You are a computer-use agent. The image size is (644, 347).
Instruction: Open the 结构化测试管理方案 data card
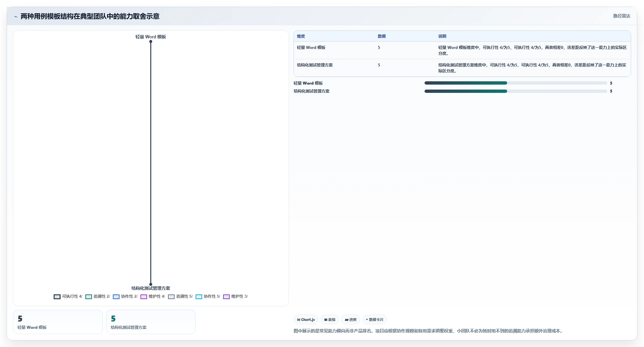(151, 322)
